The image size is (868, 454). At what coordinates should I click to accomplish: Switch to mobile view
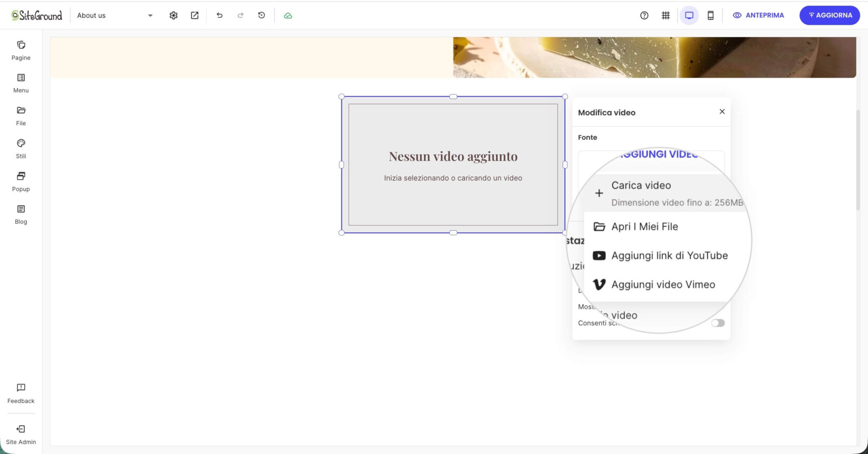[x=710, y=15]
